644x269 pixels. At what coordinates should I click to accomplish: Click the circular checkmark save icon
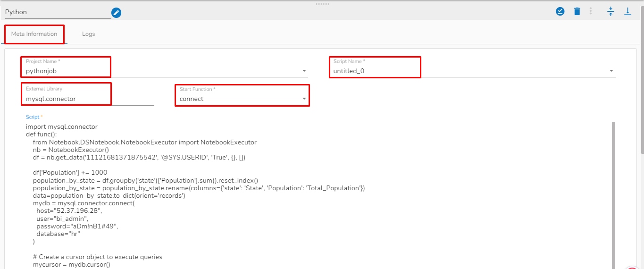(x=560, y=11)
